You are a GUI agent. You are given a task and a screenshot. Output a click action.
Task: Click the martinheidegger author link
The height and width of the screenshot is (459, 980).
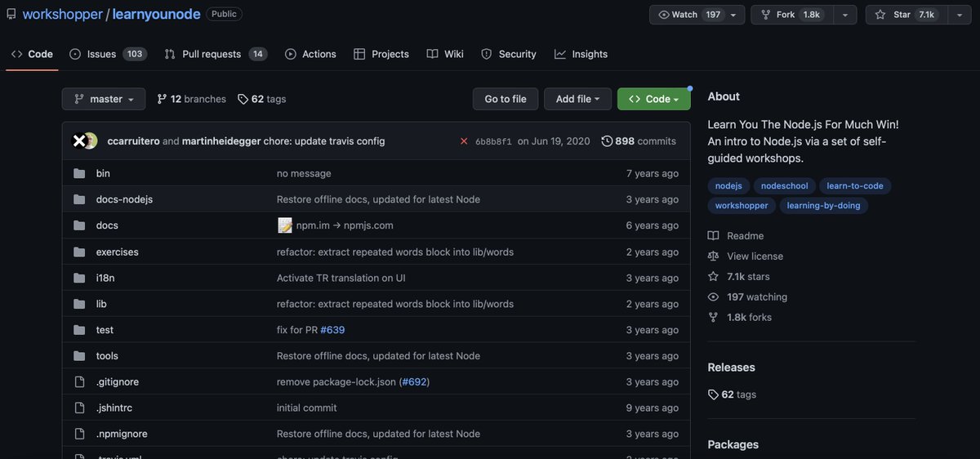(x=220, y=141)
